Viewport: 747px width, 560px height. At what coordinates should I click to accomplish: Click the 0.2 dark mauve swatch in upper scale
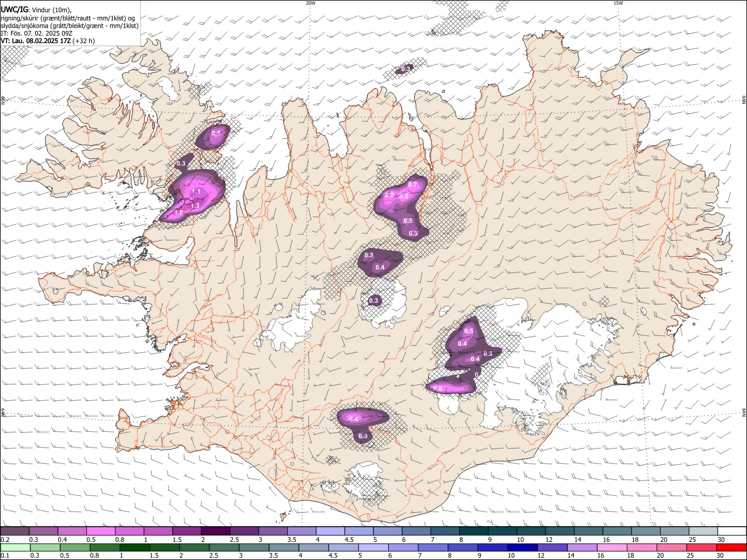15,531
